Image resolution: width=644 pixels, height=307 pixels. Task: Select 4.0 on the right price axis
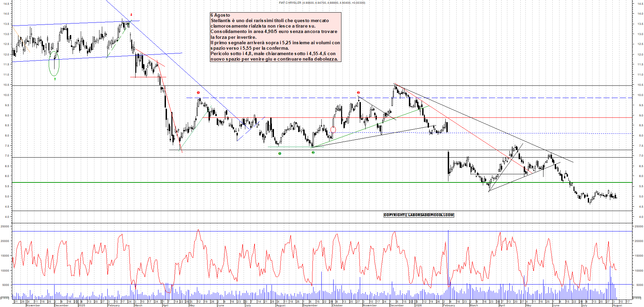(x=641, y=217)
